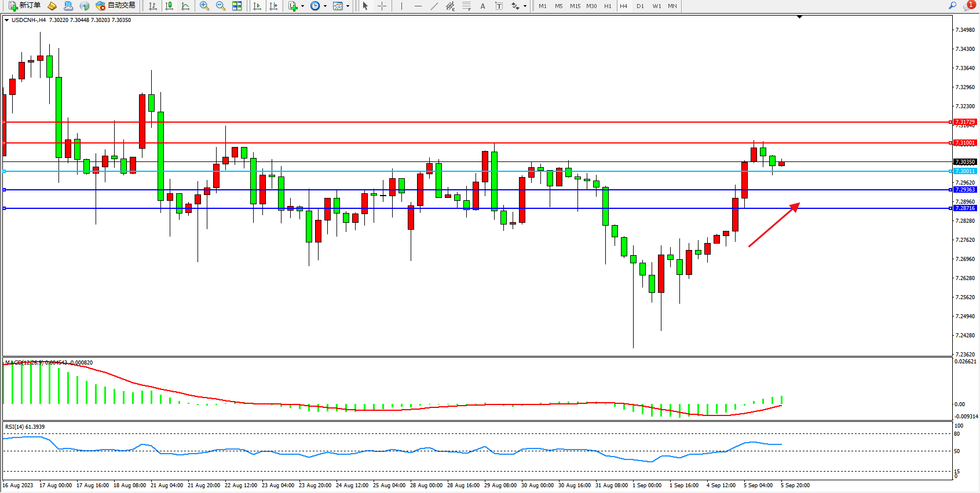Zoom in on the chart
The image size is (980, 493).
click(204, 6)
